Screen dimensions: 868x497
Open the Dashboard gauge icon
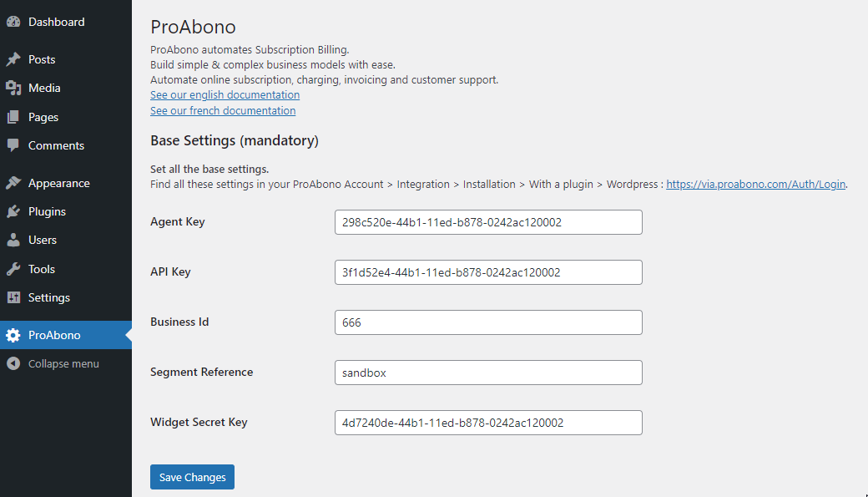tap(13, 22)
